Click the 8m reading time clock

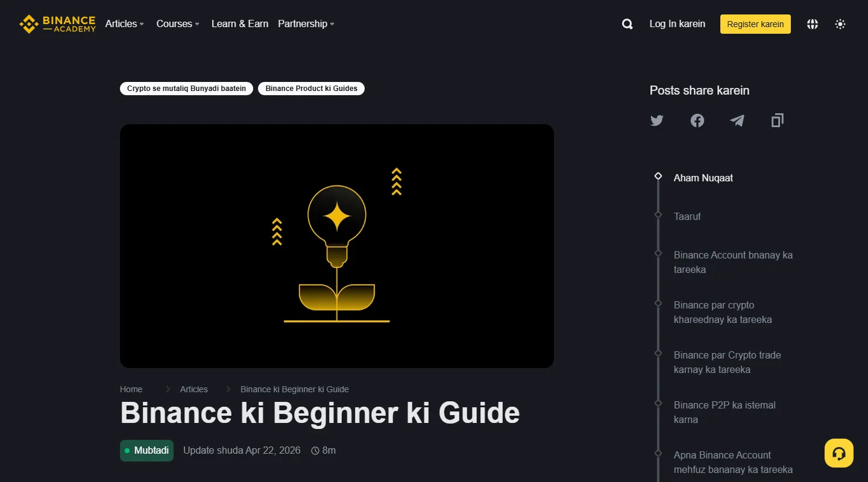[x=323, y=450]
